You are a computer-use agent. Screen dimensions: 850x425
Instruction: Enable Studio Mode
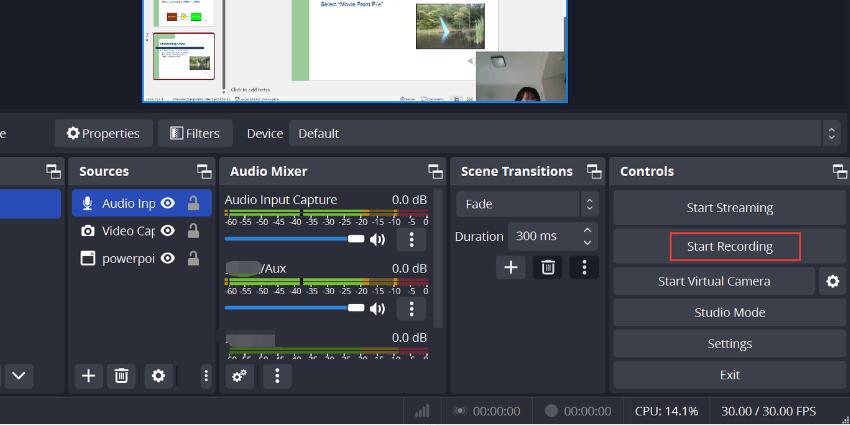[729, 313]
